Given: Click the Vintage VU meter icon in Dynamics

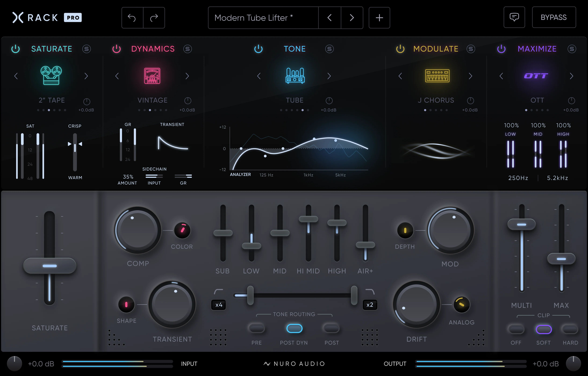Looking at the screenshot, I should point(152,76).
